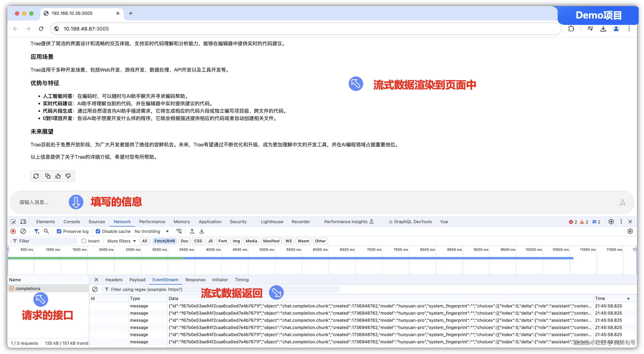
Task: Click the thumbs up icon
Action: pos(58,176)
